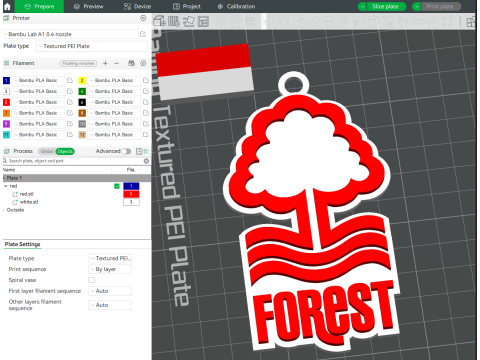Viewport: 480px width, 360px height.
Task: Open Printer settings gear icon
Action: pos(143,18)
